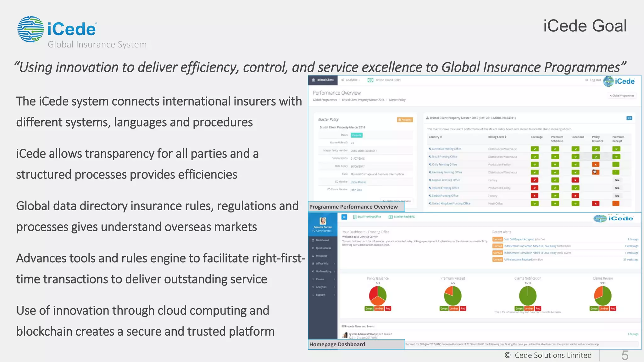
Task: Open the Chile Fronting Office link
Action: point(444,165)
